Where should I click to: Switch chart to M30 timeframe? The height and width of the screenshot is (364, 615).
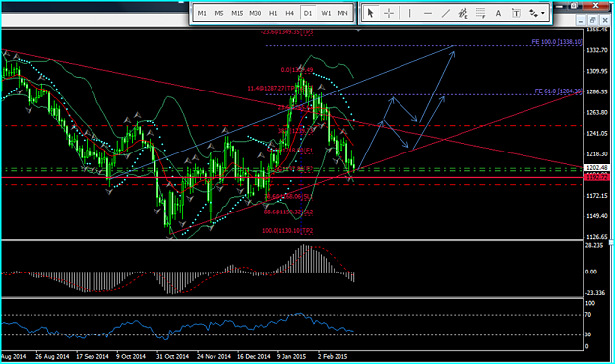pos(255,13)
